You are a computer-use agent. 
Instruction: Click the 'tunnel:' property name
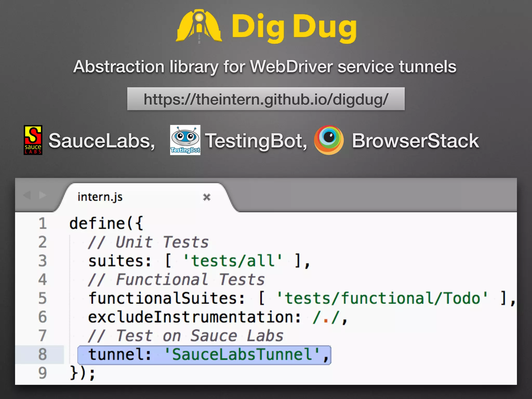point(120,355)
